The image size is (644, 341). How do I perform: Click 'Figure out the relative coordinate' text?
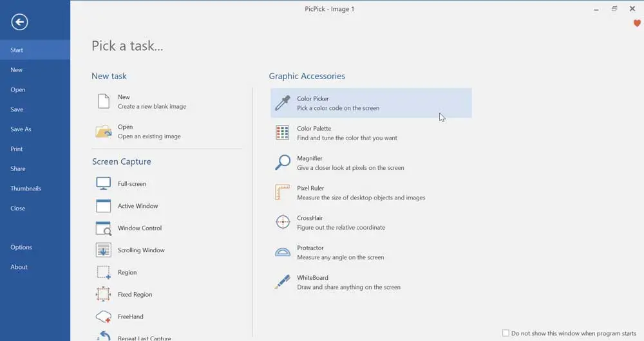coord(341,228)
